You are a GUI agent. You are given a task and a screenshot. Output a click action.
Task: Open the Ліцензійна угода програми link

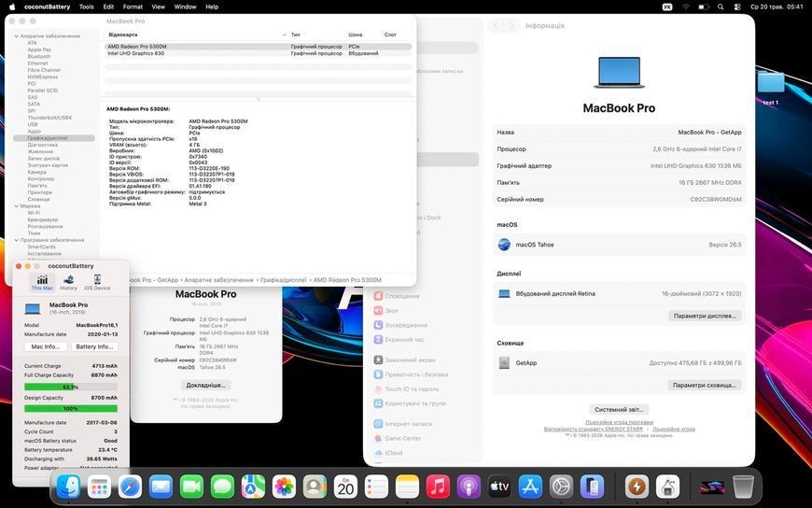[x=619, y=422]
